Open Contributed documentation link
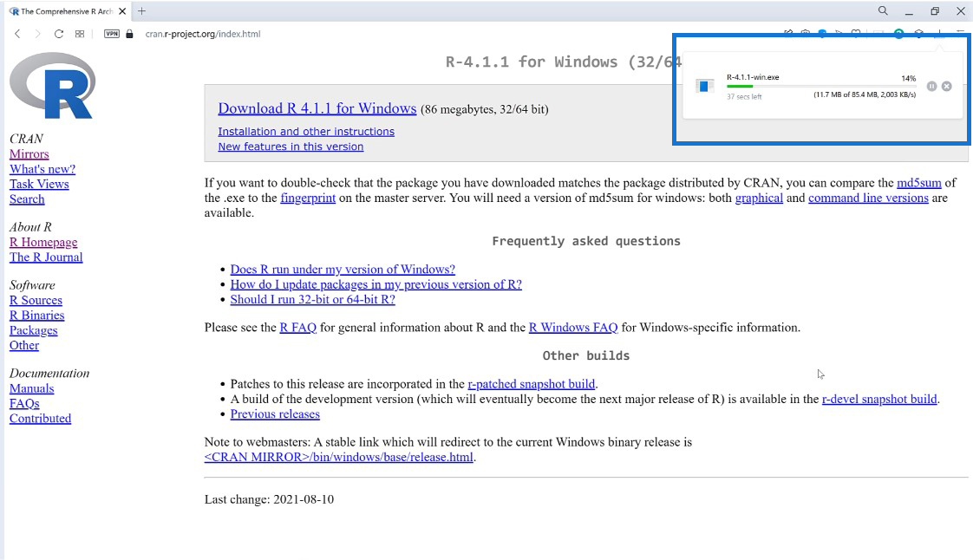This screenshot has height=560, width=973. point(41,418)
